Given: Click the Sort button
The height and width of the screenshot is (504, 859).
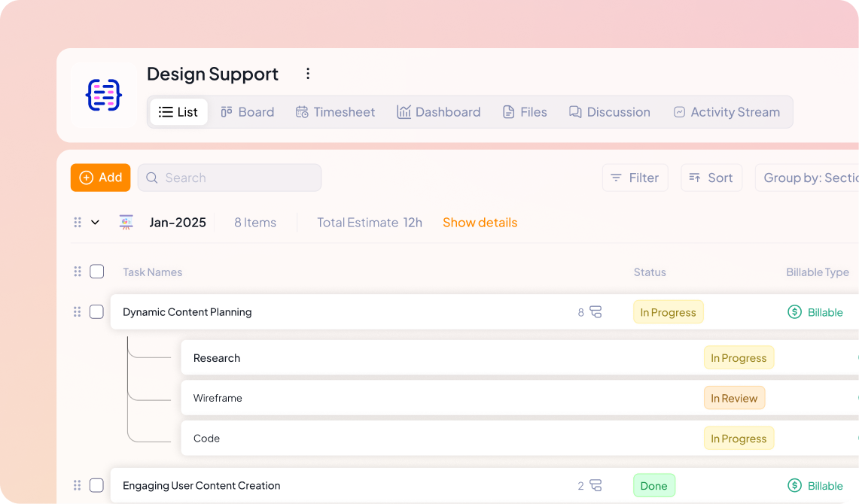Looking at the screenshot, I should click(x=711, y=178).
